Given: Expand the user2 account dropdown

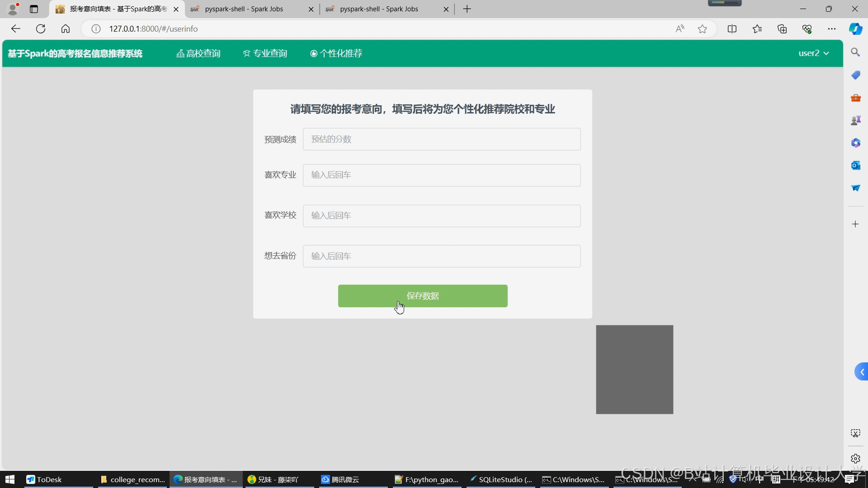Looking at the screenshot, I should tap(813, 53).
